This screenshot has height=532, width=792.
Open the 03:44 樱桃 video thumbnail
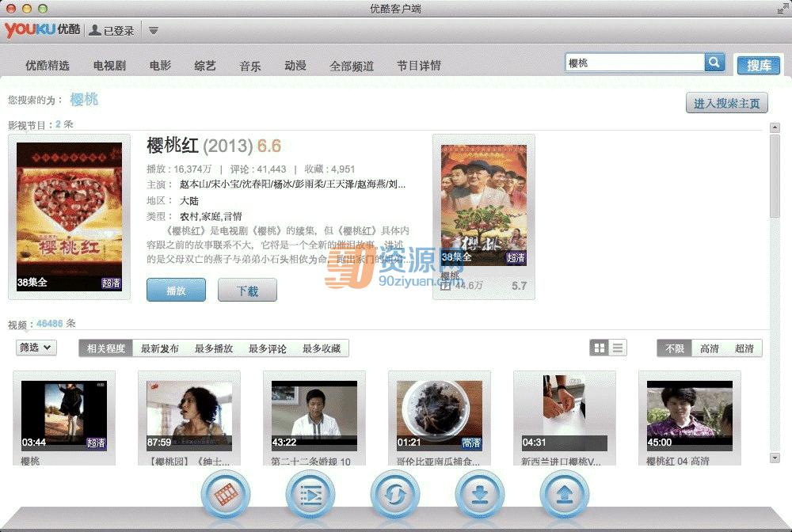(x=64, y=416)
